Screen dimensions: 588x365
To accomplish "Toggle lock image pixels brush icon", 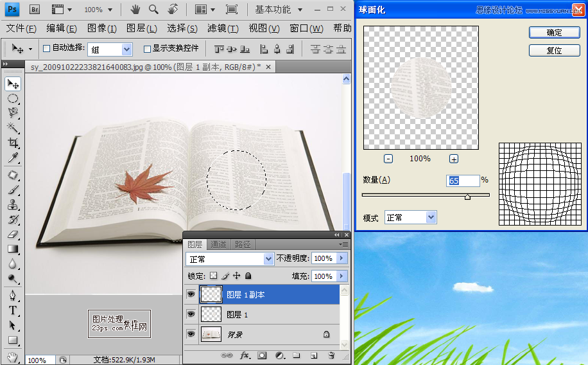I will (x=225, y=276).
